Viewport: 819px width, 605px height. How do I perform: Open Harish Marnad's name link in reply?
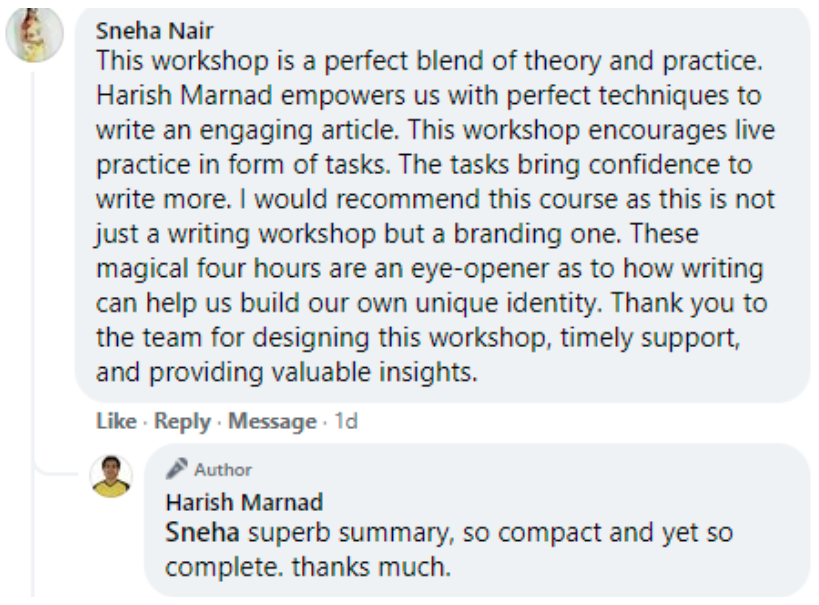tap(243, 502)
